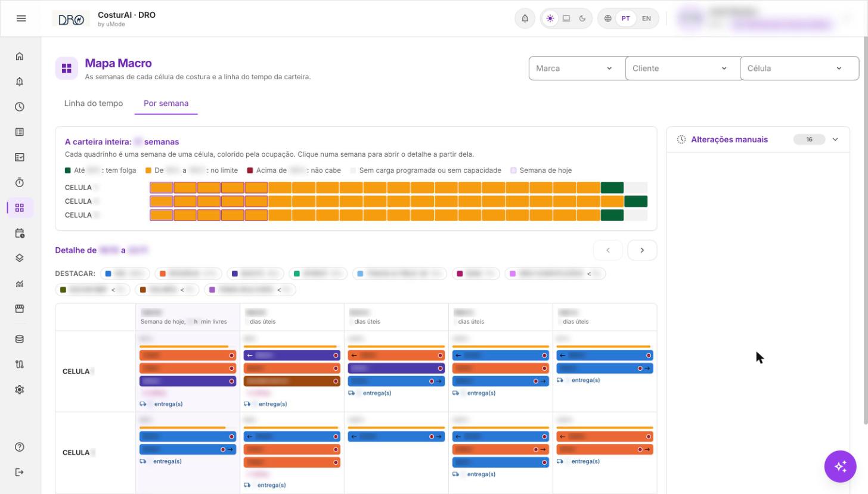Go to previous weeks arrow button

(608, 250)
